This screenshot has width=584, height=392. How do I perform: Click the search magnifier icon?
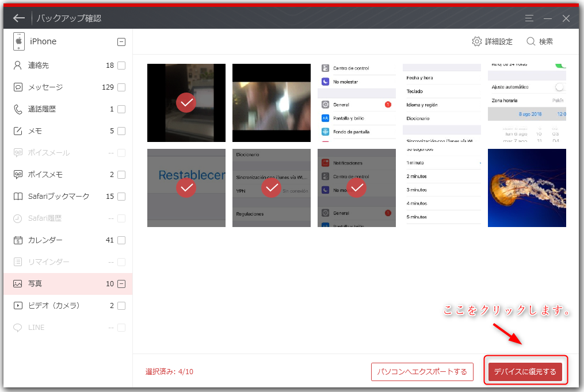[x=530, y=41]
